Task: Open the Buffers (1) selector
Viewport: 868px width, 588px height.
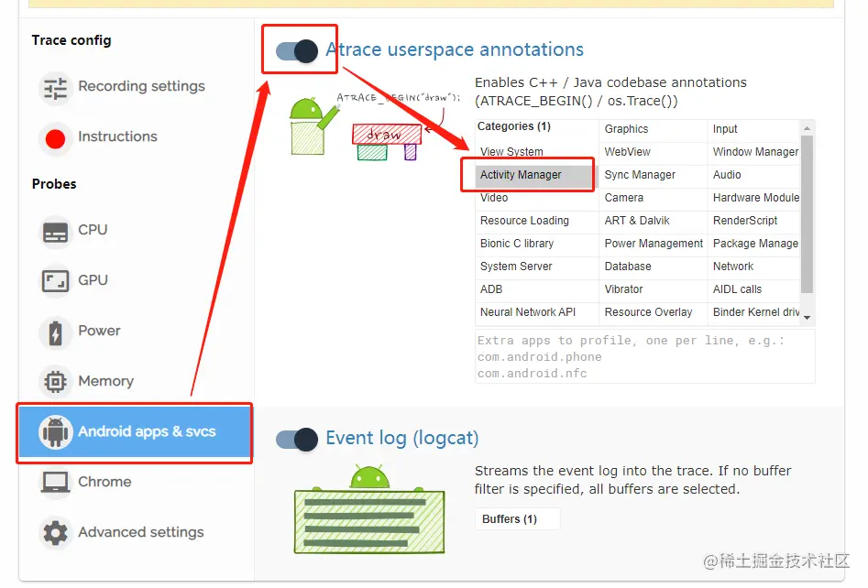Action: click(x=517, y=519)
